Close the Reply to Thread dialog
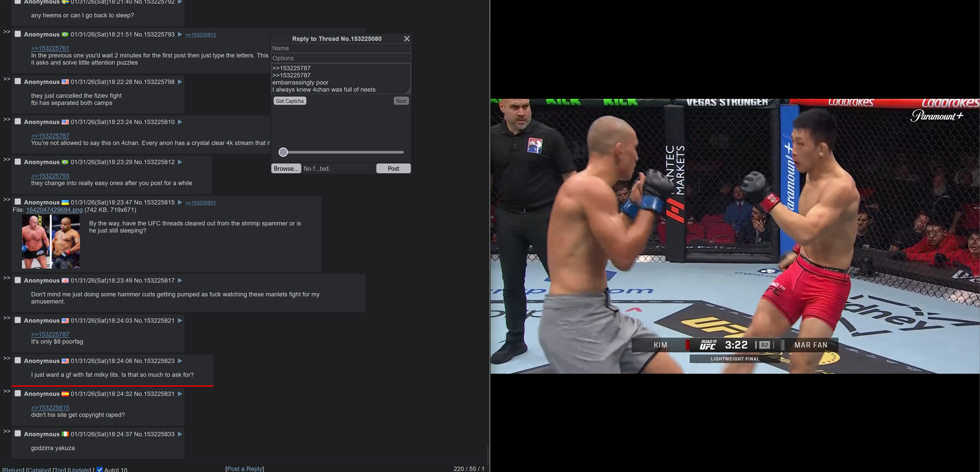 coord(407,39)
